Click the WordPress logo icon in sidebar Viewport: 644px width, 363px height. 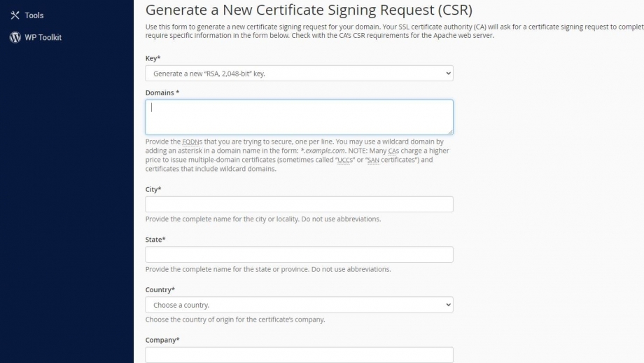[15, 37]
